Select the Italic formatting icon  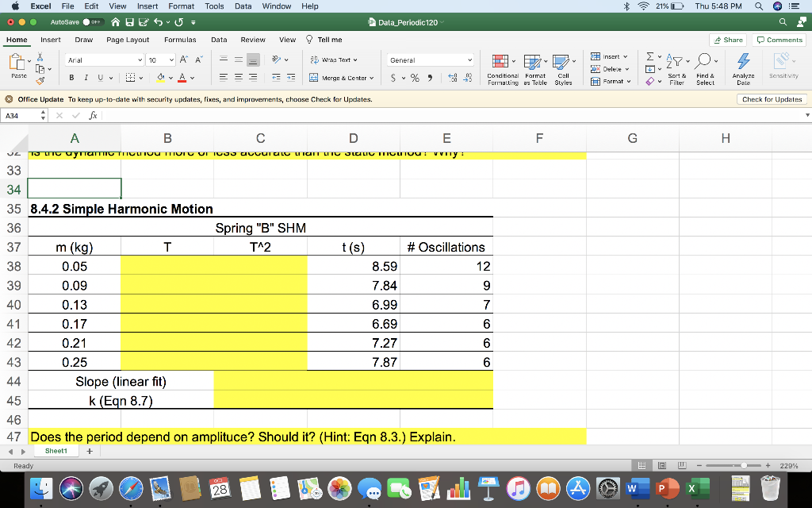click(86, 77)
